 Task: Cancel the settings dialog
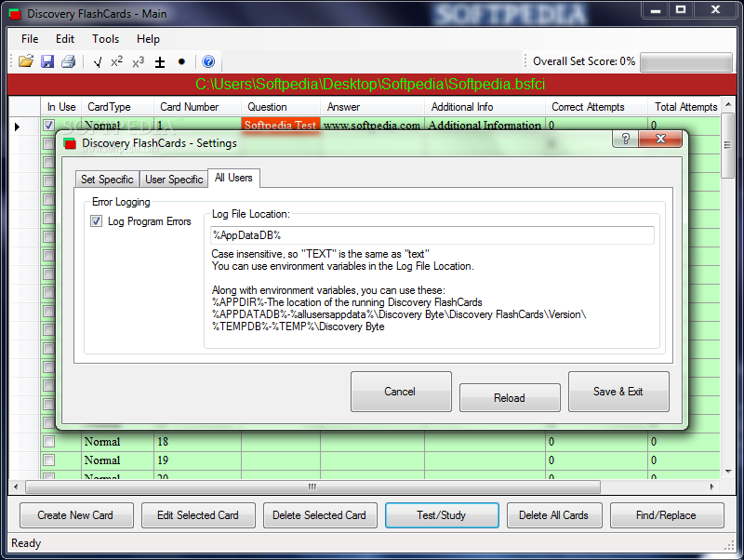pos(401,392)
